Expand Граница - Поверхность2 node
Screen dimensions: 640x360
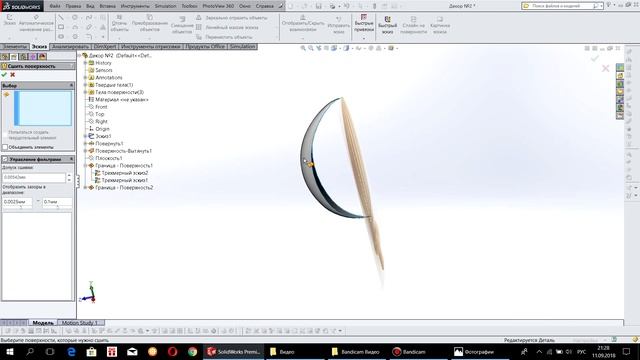(86, 188)
